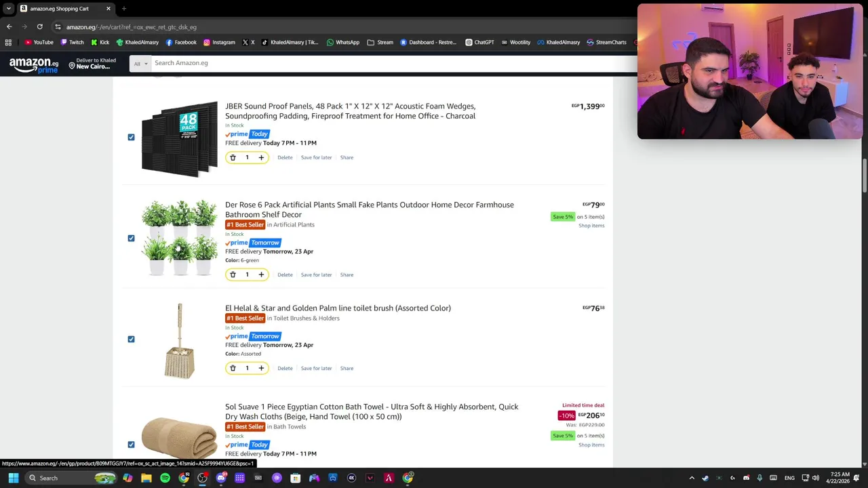Open Discord from the taskbar
This screenshot has height=488, width=868.
(x=221, y=478)
